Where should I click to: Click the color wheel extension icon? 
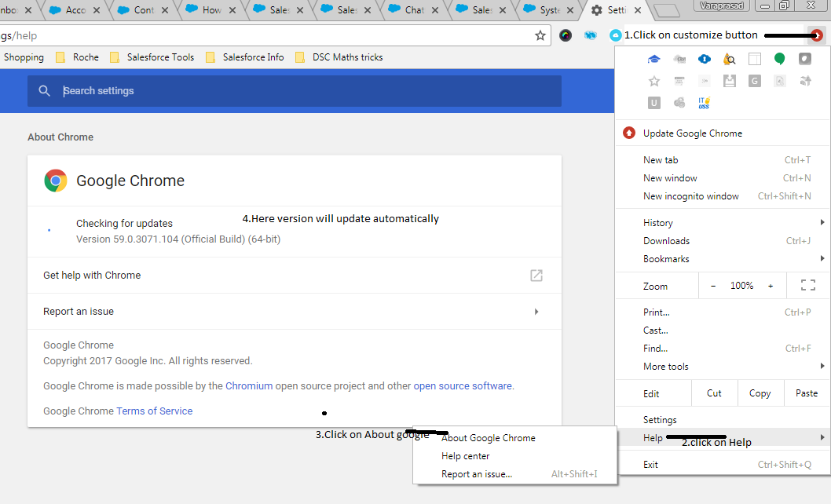[566, 35]
